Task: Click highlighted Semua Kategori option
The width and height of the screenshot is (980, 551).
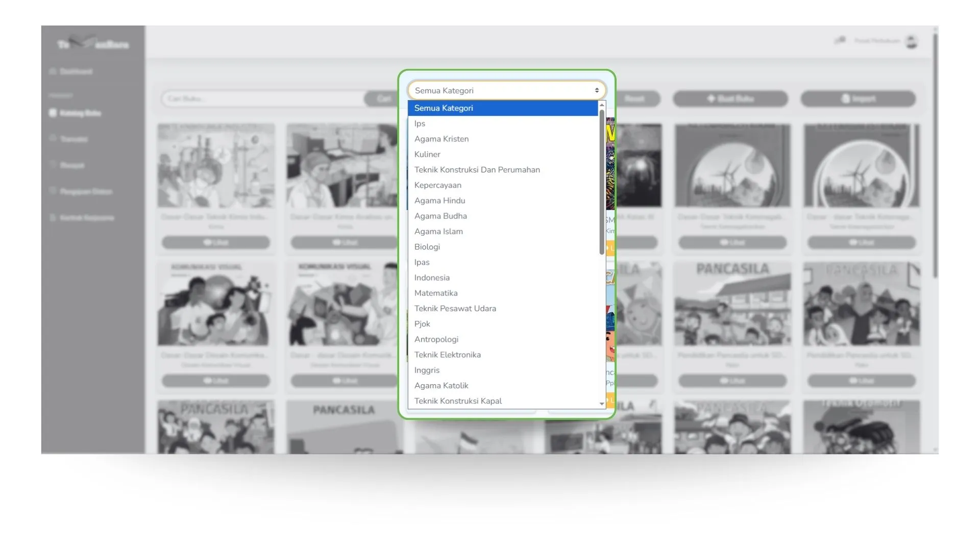Action: (443, 108)
